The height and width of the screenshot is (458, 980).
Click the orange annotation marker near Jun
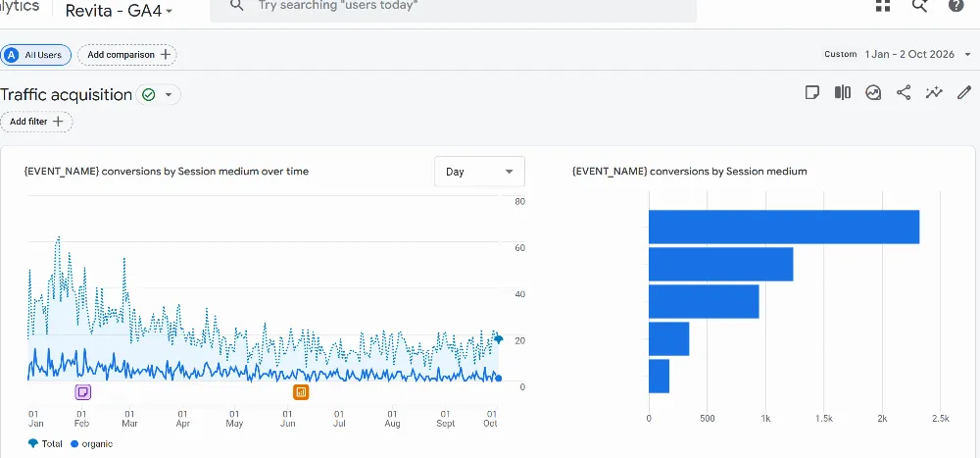coord(301,392)
